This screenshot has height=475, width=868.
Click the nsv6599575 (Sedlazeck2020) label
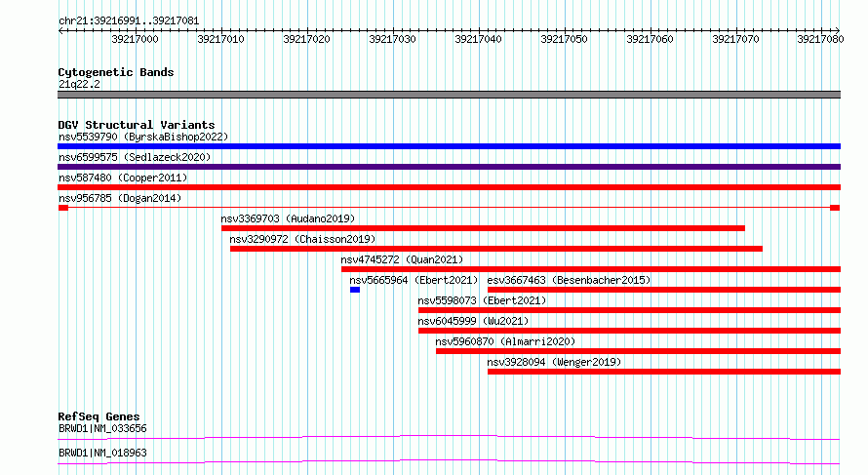(x=135, y=157)
